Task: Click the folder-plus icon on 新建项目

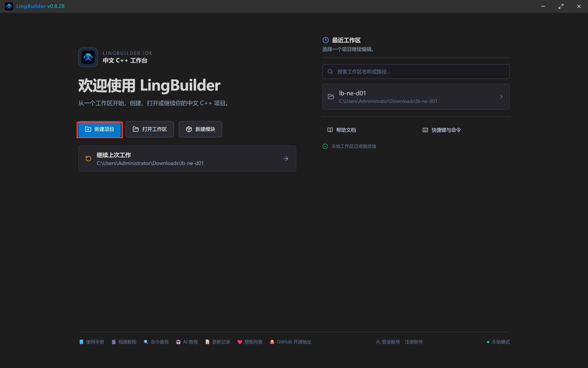Action: (x=88, y=129)
